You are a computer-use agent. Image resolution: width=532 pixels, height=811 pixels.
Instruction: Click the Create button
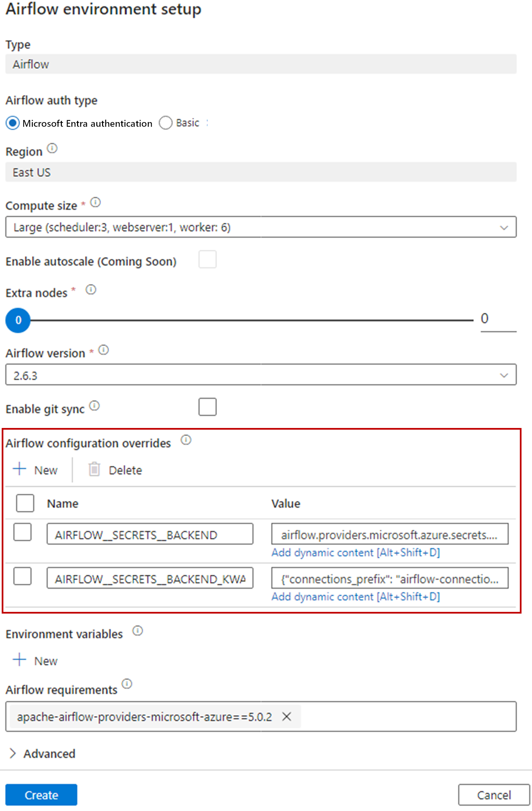41,795
